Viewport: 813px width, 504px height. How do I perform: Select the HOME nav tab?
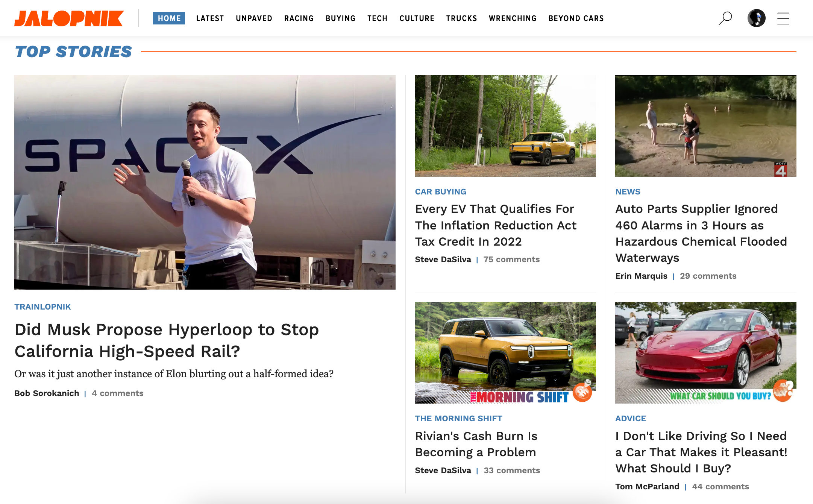click(x=169, y=18)
